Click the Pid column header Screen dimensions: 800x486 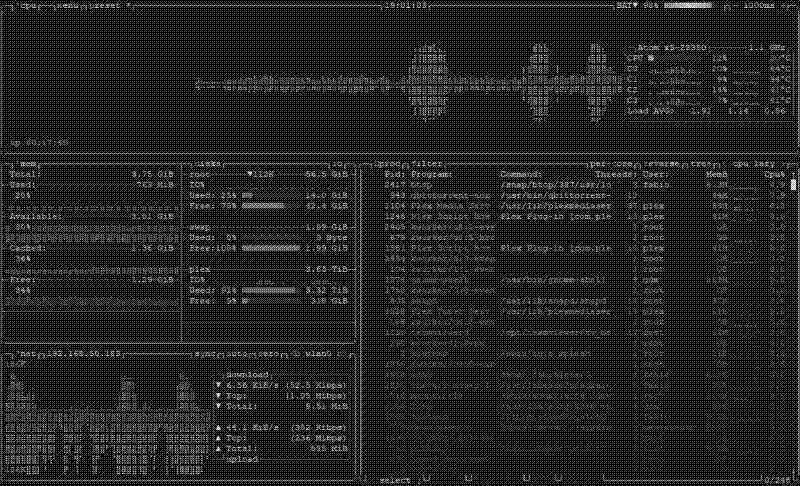(395, 174)
